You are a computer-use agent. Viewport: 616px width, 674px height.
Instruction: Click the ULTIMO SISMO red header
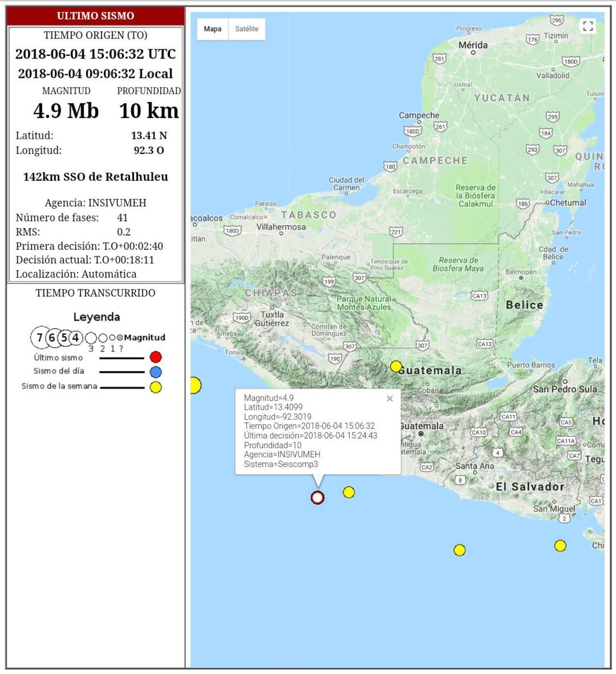pos(95,16)
